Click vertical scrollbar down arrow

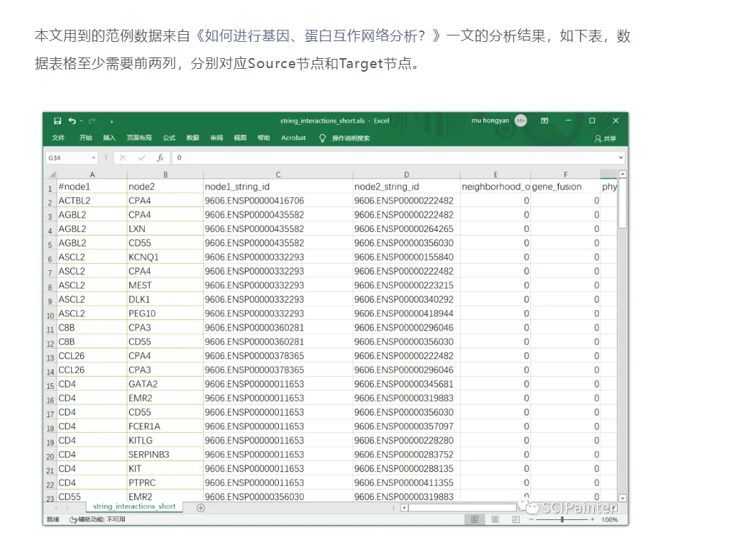click(623, 498)
